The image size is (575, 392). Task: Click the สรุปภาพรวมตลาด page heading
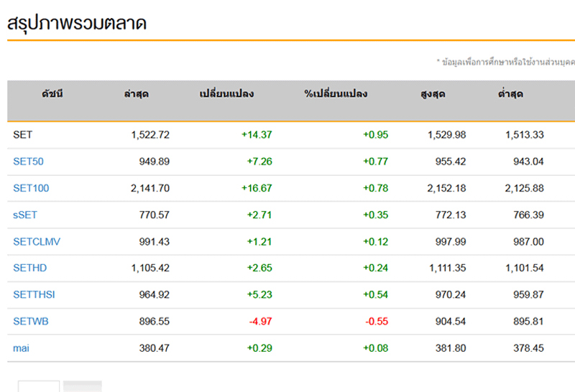(x=77, y=24)
